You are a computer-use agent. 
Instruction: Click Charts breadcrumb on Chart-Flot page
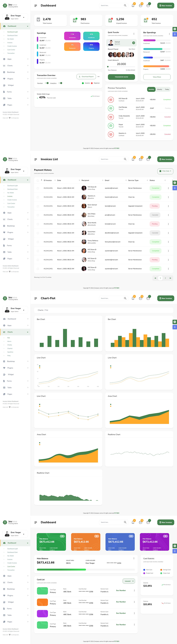[40, 310]
